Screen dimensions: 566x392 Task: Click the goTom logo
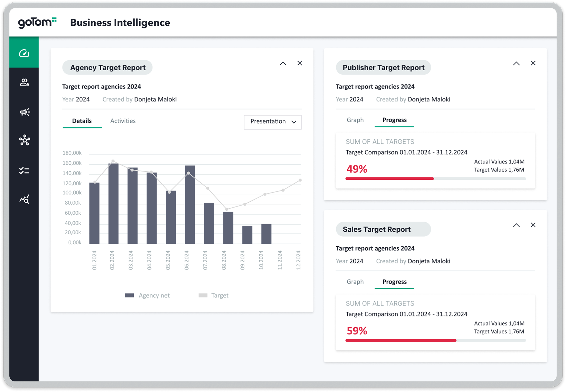click(x=37, y=22)
